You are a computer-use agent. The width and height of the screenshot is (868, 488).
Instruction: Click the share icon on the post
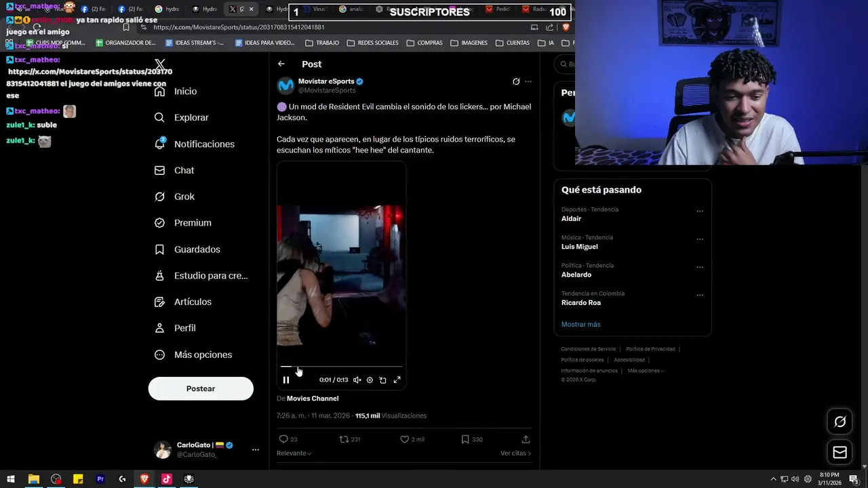[x=526, y=439]
